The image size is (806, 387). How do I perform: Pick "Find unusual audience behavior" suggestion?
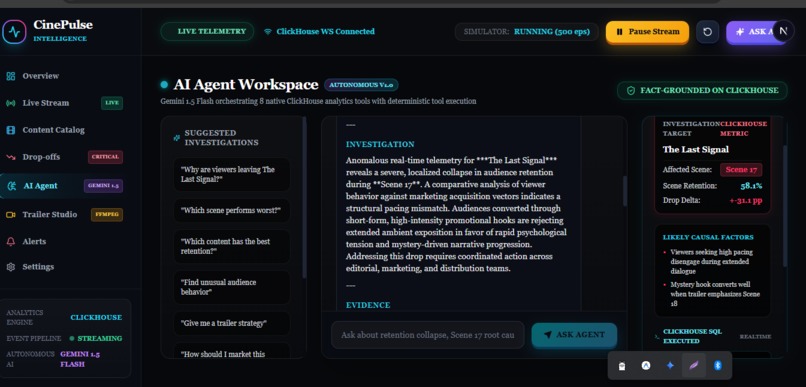point(232,287)
